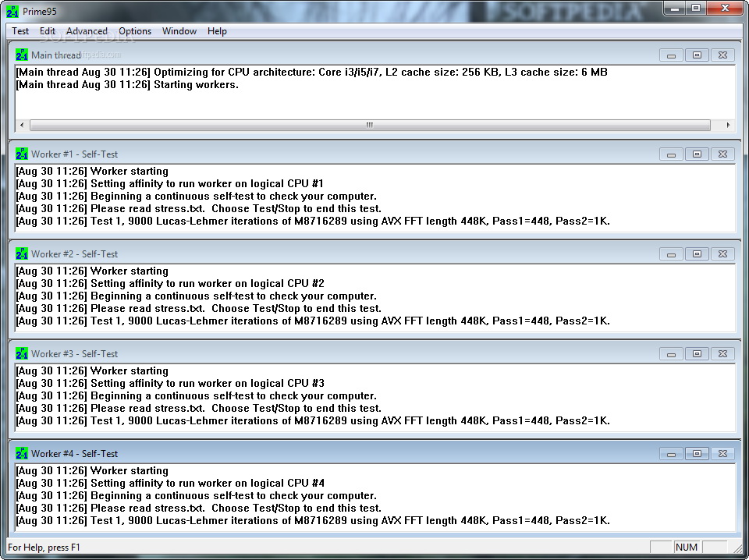Image resolution: width=749 pixels, height=560 pixels.
Task: Click 'For Help, press F1' status text
Action: point(44,547)
